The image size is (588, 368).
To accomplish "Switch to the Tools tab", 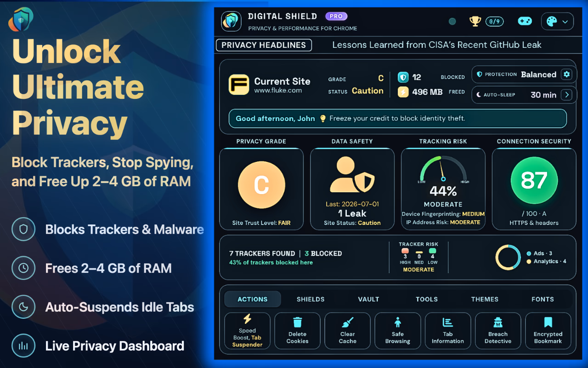I will (427, 299).
